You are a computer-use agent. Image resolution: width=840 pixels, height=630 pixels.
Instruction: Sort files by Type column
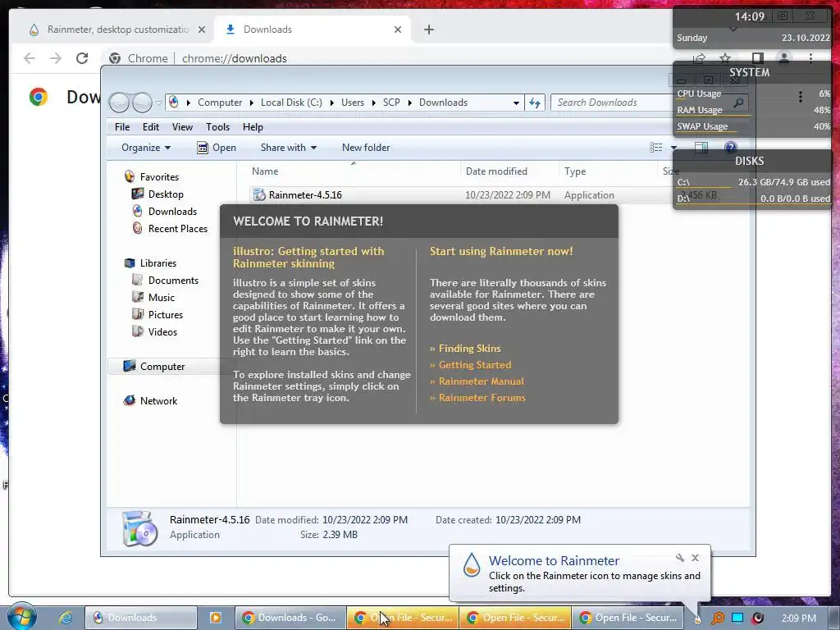click(608, 171)
